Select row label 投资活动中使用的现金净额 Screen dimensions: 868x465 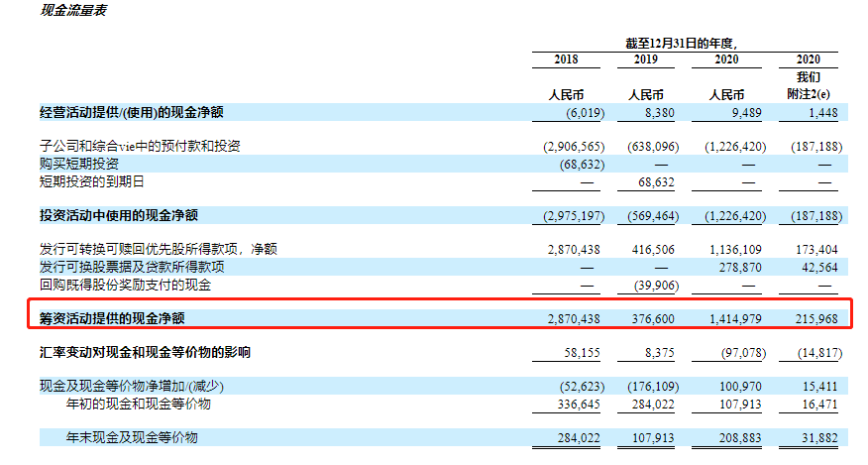(x=119, y=215)
